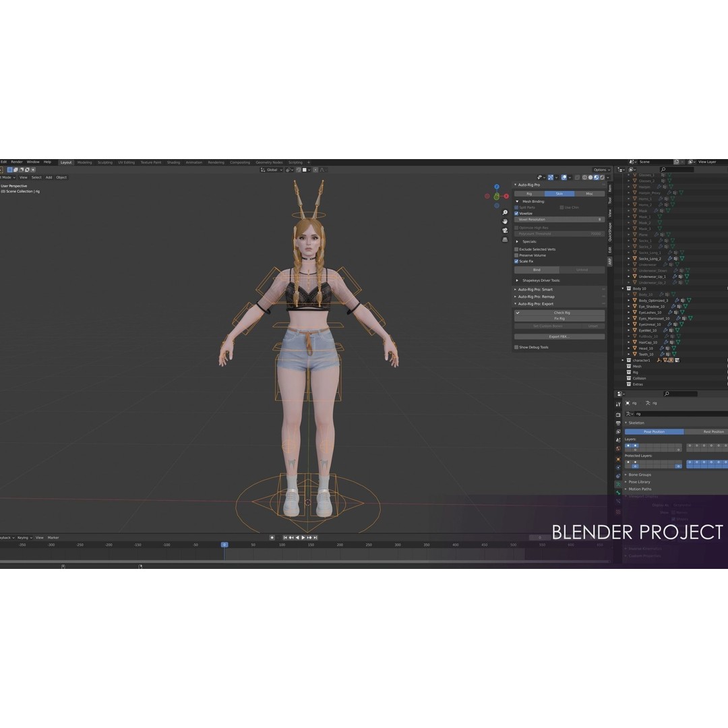Click the blue Z axis gizmo handle
Image resolution: width=728 pixels, height=728 pixels.
click(496, 187)
